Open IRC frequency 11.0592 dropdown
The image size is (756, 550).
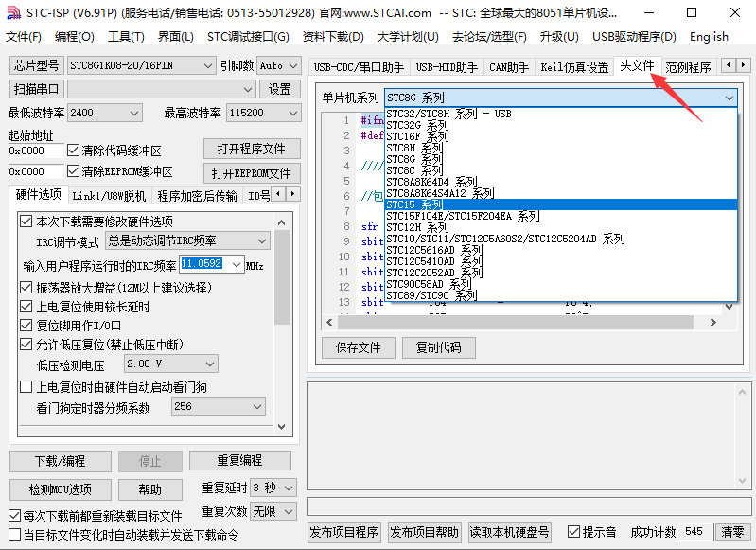[237, 264]
